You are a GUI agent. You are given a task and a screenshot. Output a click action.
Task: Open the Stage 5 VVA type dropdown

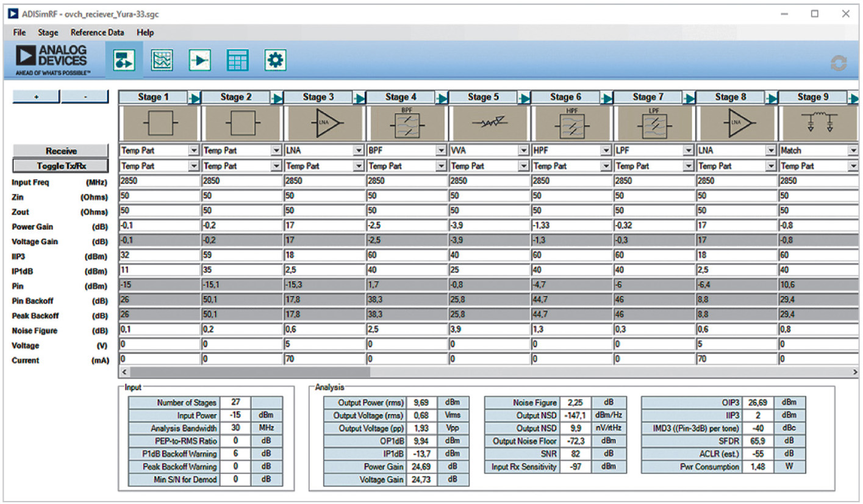[523, 151]
